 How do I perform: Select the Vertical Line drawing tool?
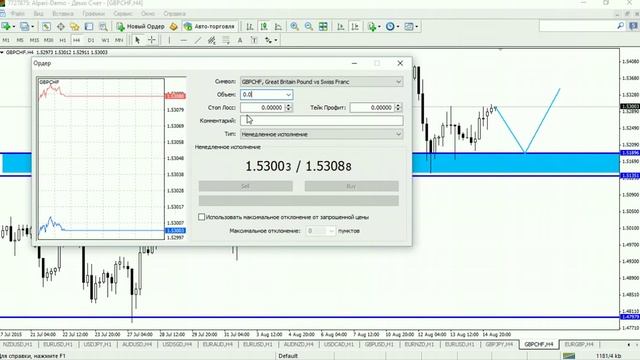tap(169, 40)
